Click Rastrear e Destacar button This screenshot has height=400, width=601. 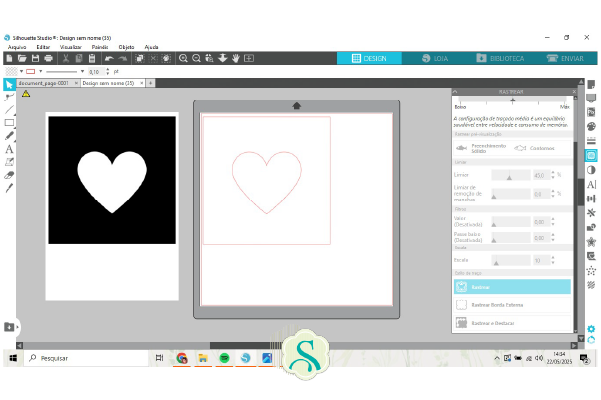tap(512, 323)
